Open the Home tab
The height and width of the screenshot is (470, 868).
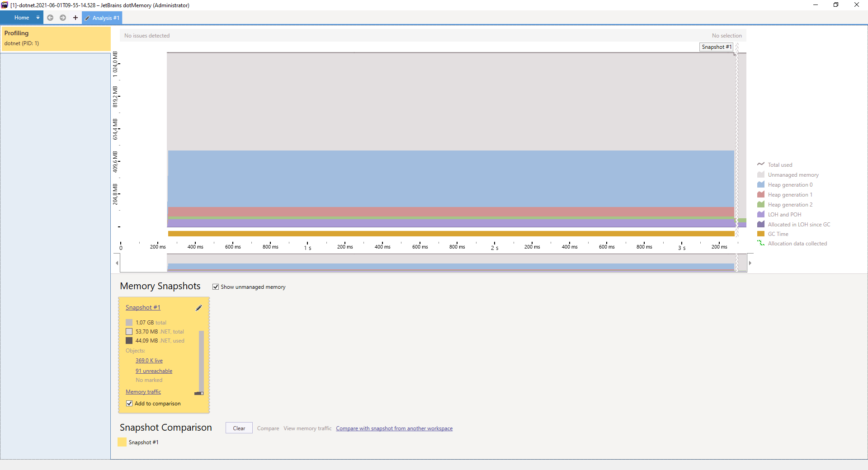pyautogui.click(x=21, y=18)
